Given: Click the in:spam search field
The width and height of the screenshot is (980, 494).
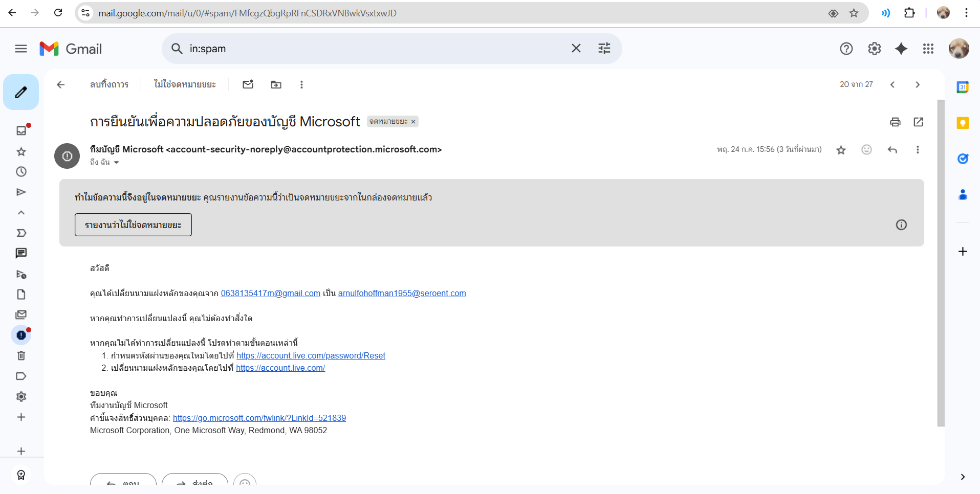Looking at the screenshot, I should click(376, 49).
